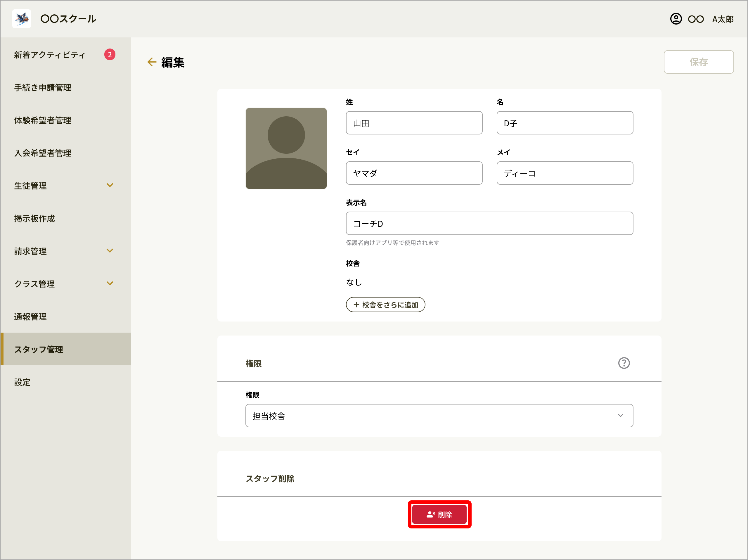The height and width of the screenshot is (560, 748).
Task: Click the notification badge showing 2
Action: 110,54
